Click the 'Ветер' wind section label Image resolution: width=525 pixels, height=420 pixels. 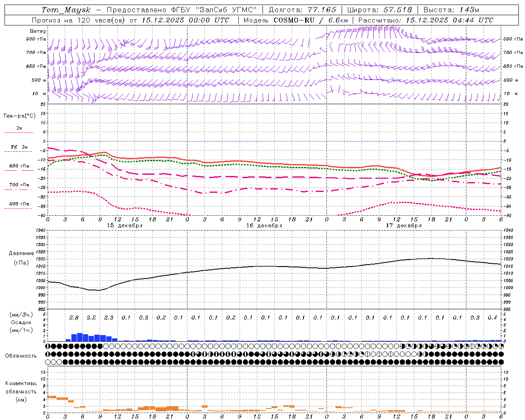click(x=38, y=31)
